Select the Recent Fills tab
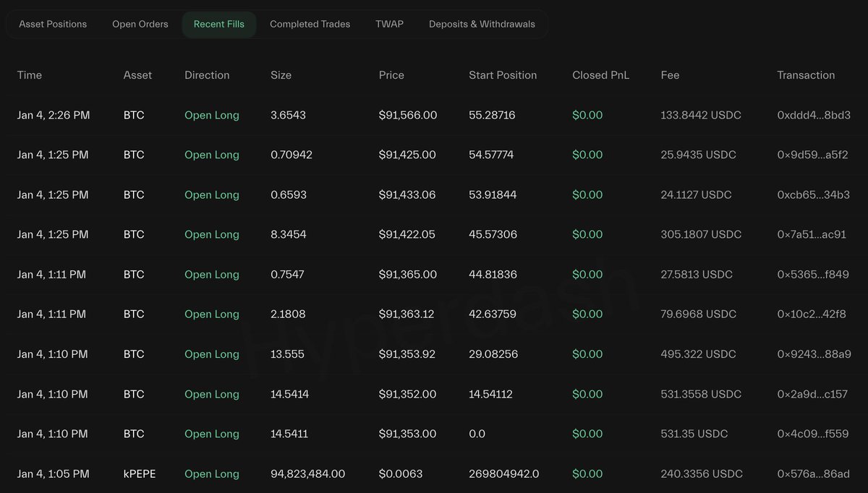The width and height of the screenshot is (868, 493). [219, 24]
